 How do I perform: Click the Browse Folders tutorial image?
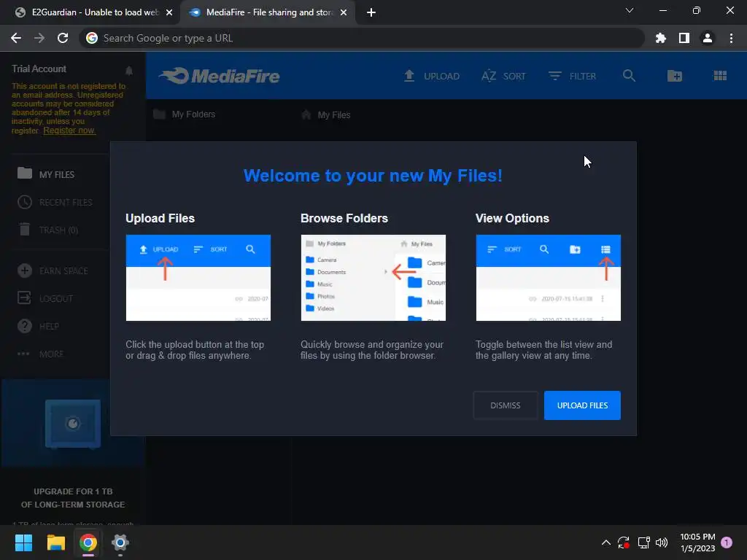tap(373, 278)
